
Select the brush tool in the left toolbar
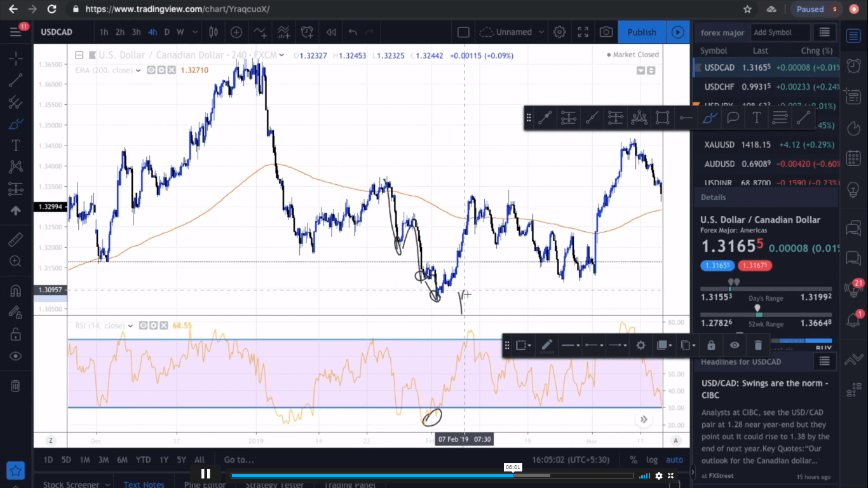point(16,124)
